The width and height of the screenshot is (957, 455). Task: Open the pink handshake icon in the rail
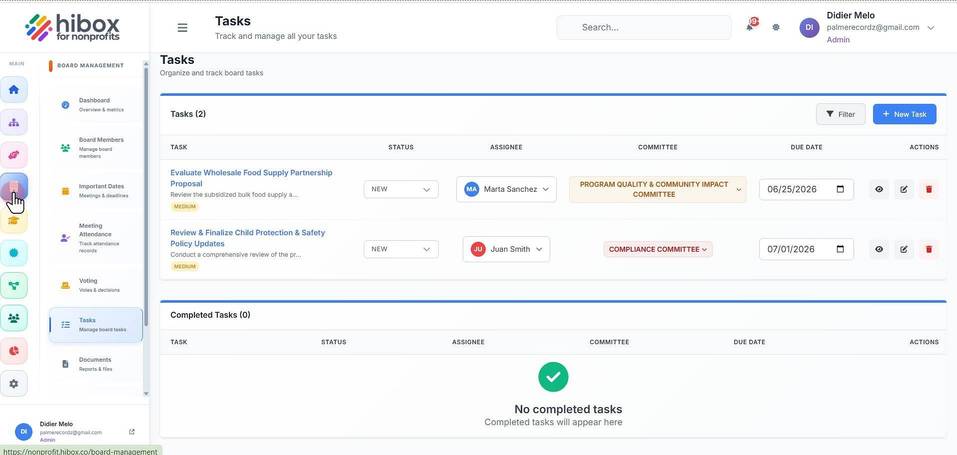point(13,155)
